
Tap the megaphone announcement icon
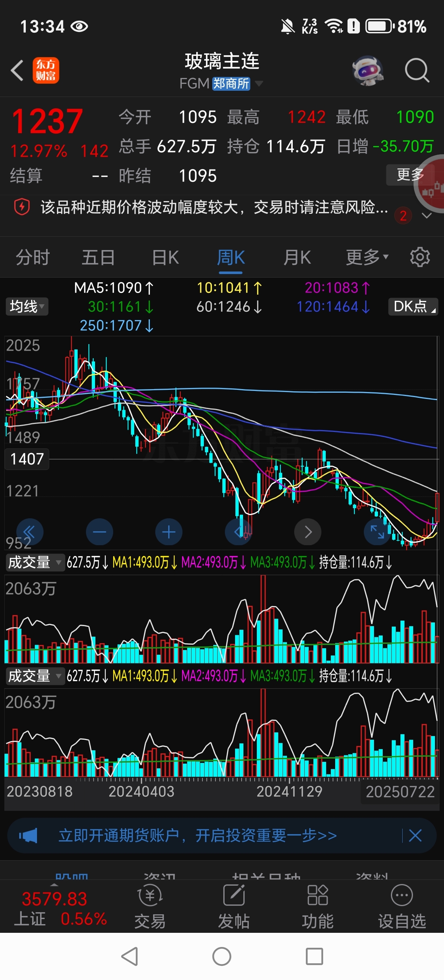28,836
